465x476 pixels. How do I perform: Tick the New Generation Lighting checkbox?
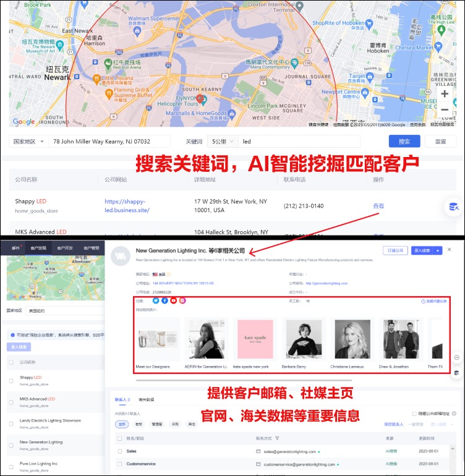pyautogui.click(x=11, y=445)
